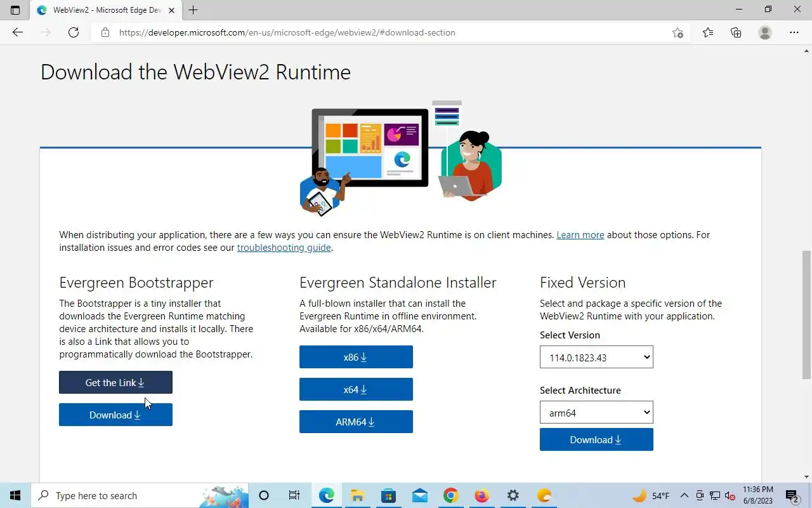Open Edge Canary icon on taskbar
Screen dimensions: 812x508
pyautogui.click(x=544, y=495)
